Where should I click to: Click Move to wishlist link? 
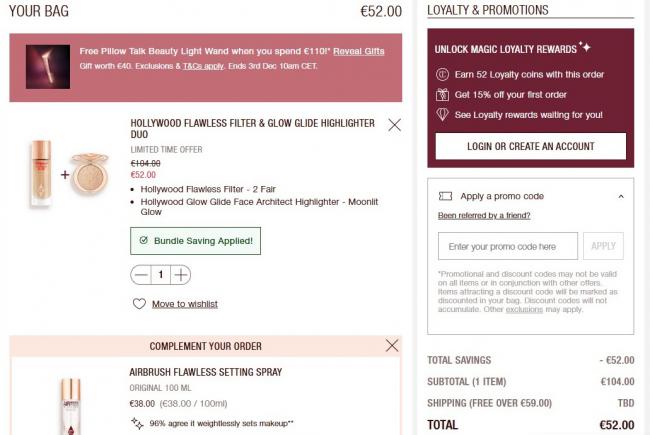point(185,304)
